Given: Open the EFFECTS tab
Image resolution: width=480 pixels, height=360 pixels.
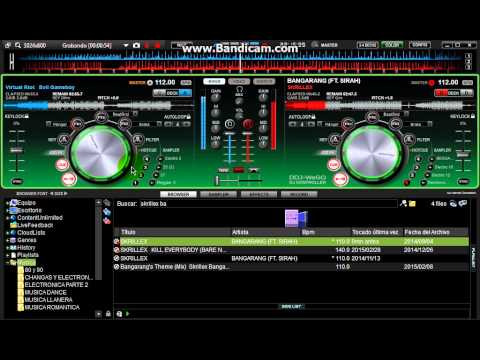Looking at the screenshot, I should point(259,194).
